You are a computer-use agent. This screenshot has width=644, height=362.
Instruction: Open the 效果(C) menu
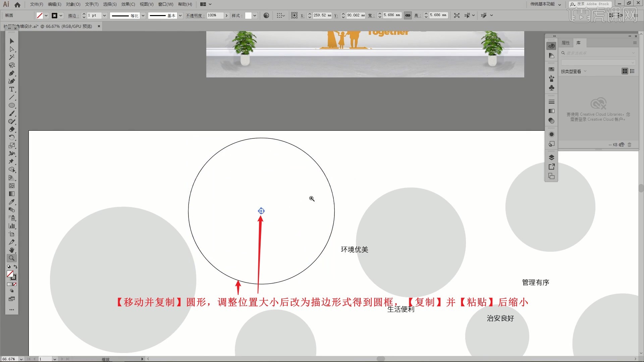[128, 4]
